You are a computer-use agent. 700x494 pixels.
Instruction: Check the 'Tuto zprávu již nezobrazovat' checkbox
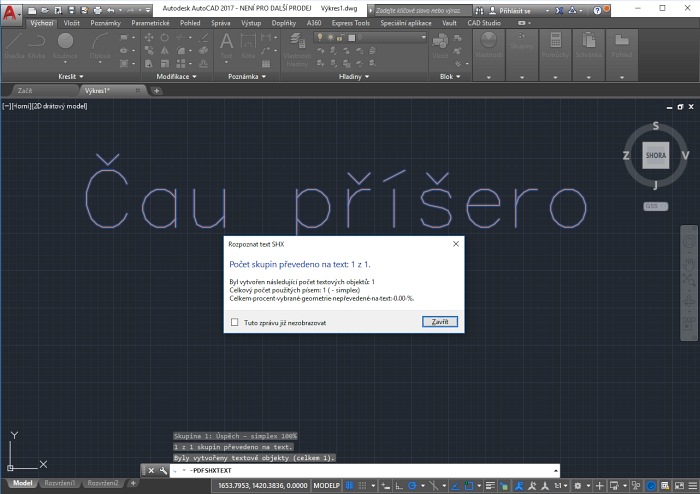coord(234,322)
